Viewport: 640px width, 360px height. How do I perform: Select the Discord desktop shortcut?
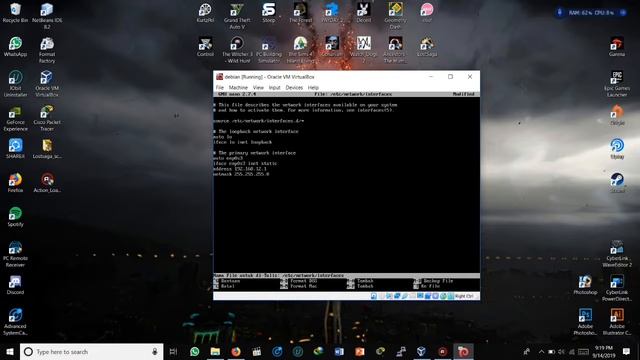[15, 284]
